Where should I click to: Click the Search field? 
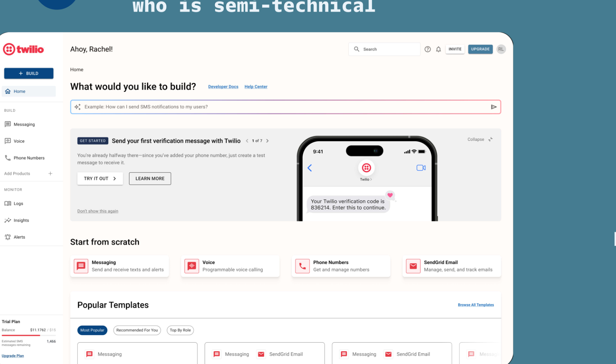384,49
